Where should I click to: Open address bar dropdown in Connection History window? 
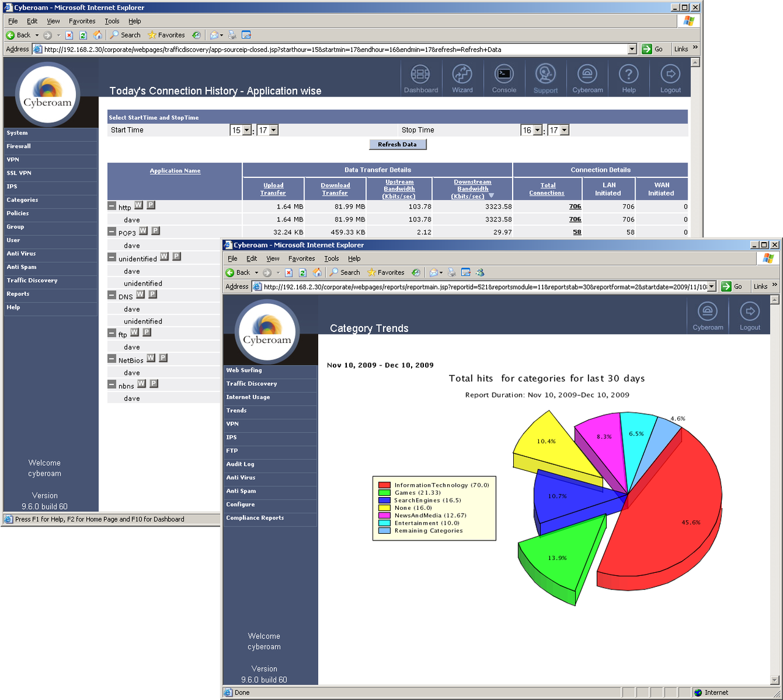[x=632, y=49]
